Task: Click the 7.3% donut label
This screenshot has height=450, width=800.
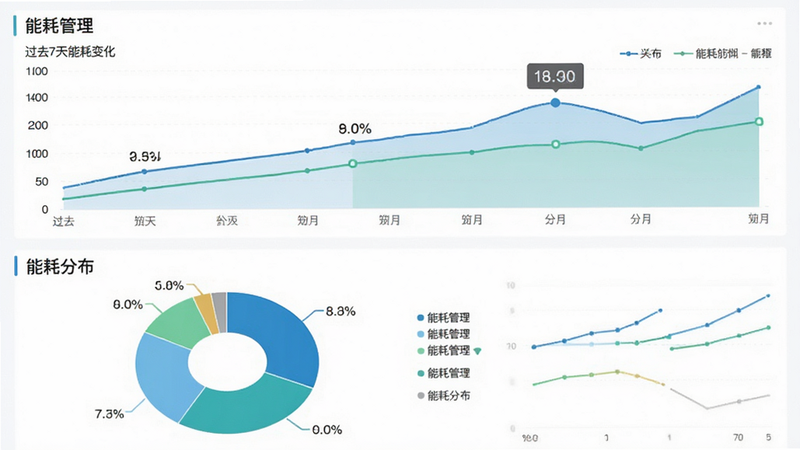Action: [109, 414]
